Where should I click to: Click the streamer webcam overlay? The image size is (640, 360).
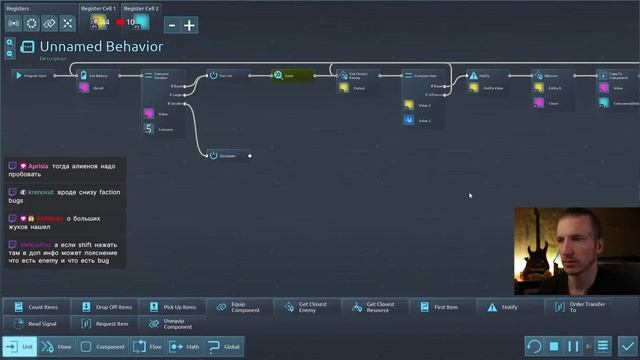pos(577,251)
